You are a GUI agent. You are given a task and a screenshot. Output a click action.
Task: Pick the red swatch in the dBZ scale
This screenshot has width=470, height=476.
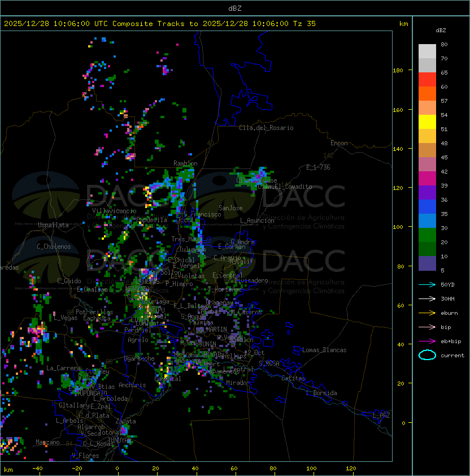427,80
